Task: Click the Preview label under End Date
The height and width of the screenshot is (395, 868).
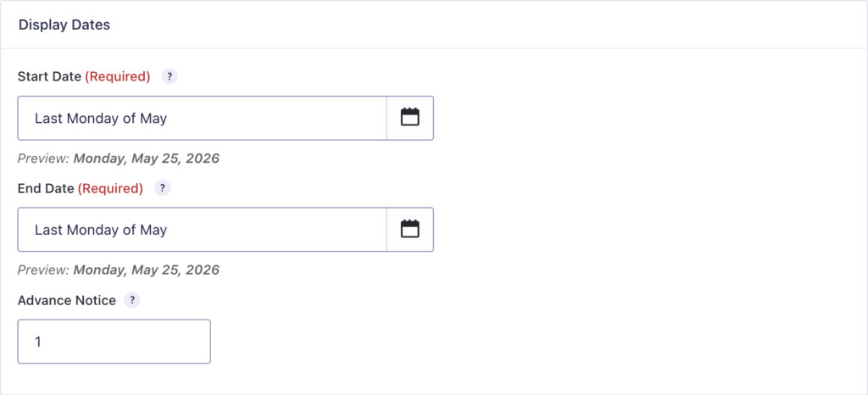Action: coord(43,270)
